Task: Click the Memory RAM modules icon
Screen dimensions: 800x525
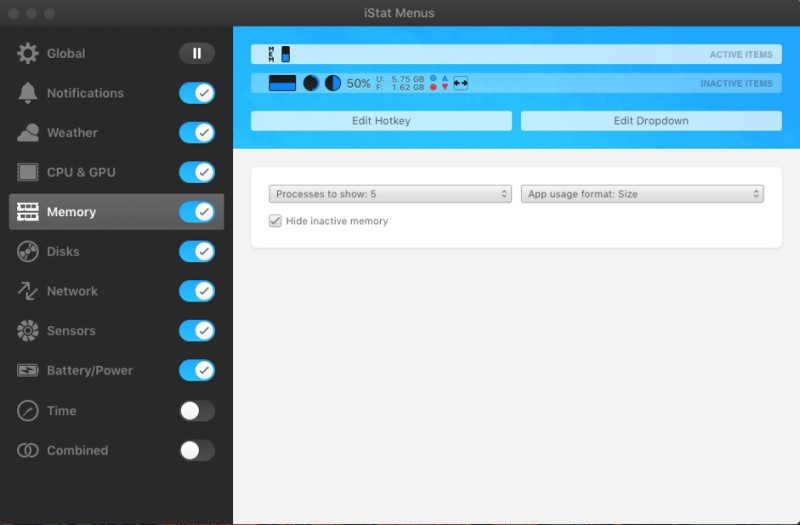Action: coord(28,212)
